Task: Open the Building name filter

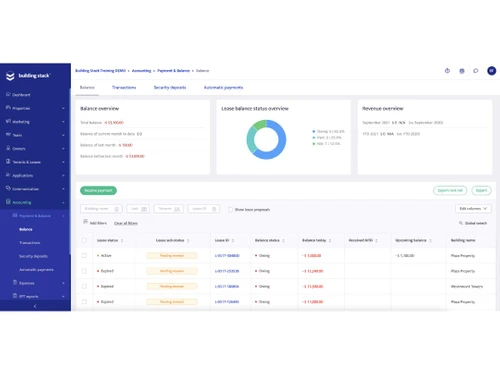Action: (101, 209)
